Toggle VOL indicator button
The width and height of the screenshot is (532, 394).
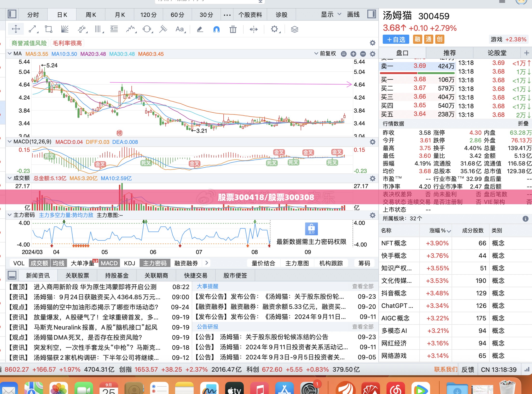coord(19,263)
